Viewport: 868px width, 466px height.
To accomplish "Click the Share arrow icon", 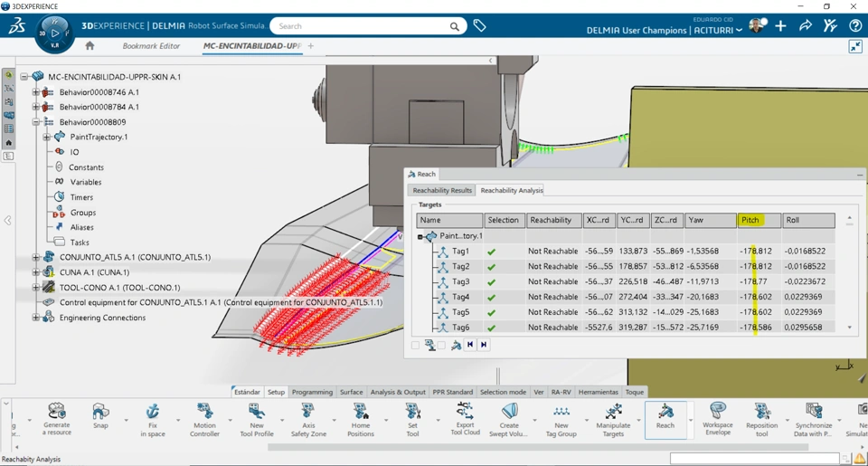I will [x=806, y=25].
